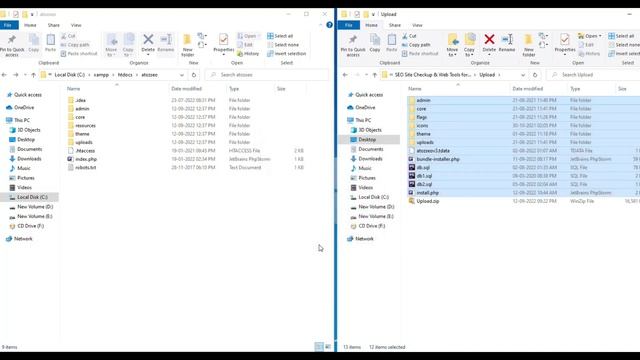The width and height of the screenshot is (640, 360).
Task: Go up one level in atozseo window
Action: point(33,75)
